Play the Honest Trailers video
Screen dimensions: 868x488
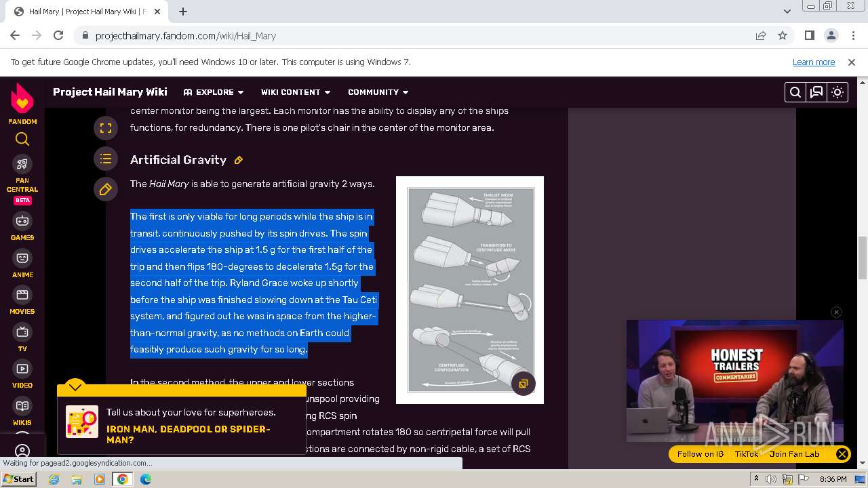pyautogui.click(x=734, y=381)
